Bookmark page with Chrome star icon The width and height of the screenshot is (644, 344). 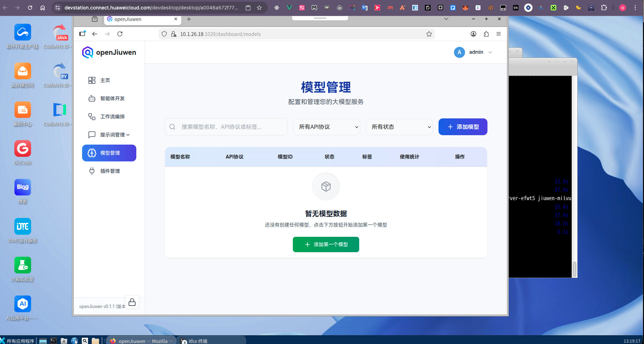tap(259, 8)
